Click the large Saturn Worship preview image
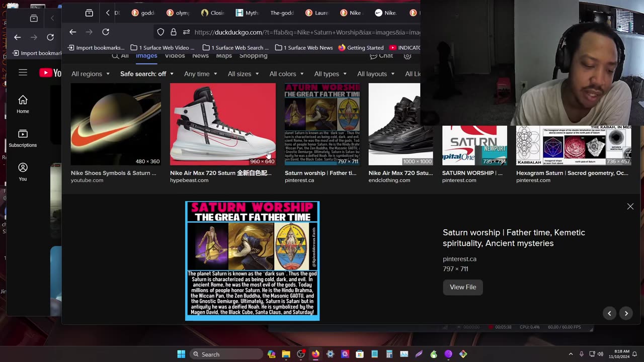 252,261
